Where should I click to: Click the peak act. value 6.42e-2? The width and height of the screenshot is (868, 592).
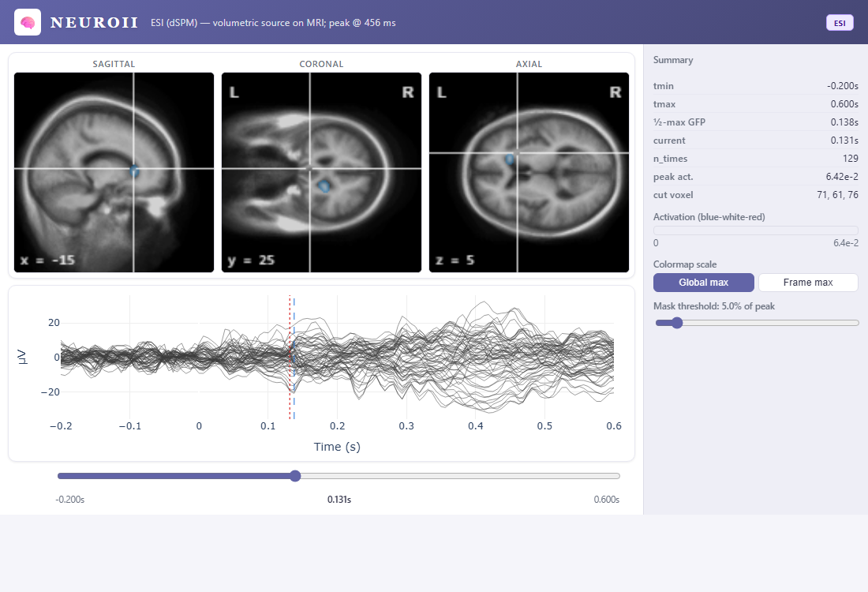click(x=842, y=177)
